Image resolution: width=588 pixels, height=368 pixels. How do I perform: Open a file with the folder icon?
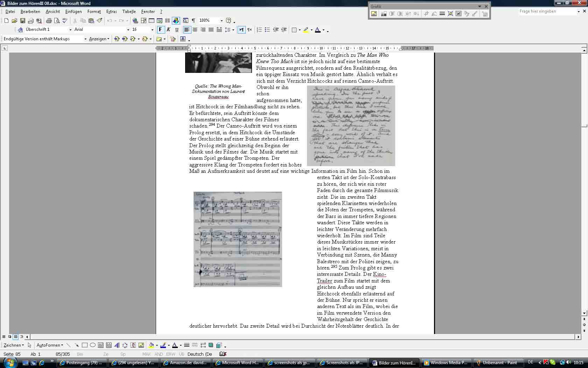click(x=14, y=21)
